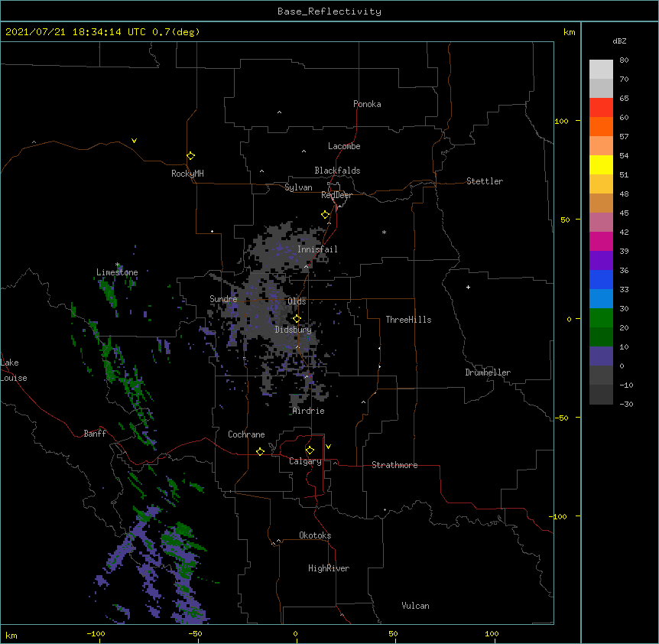Click the Drumheller label
Screen dimensions: 659x644
pyautogui.click(x=488, y=372)
